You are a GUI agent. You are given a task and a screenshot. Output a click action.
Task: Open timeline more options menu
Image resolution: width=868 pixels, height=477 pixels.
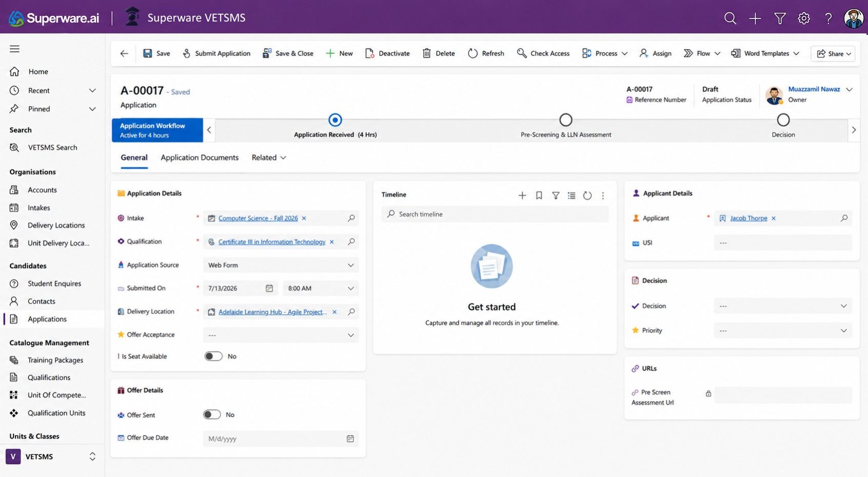click(603, 195)
